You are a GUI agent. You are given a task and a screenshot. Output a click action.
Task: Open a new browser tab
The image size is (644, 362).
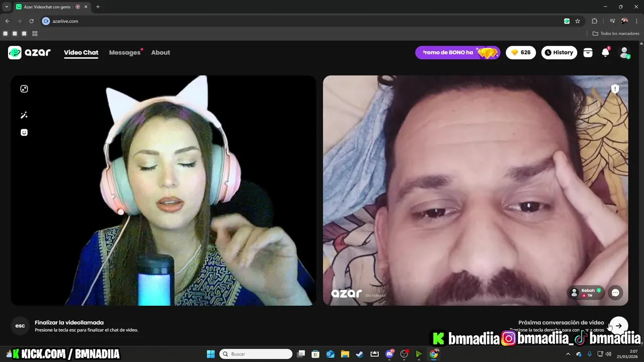pyautogui.click(x=98, y=7)
